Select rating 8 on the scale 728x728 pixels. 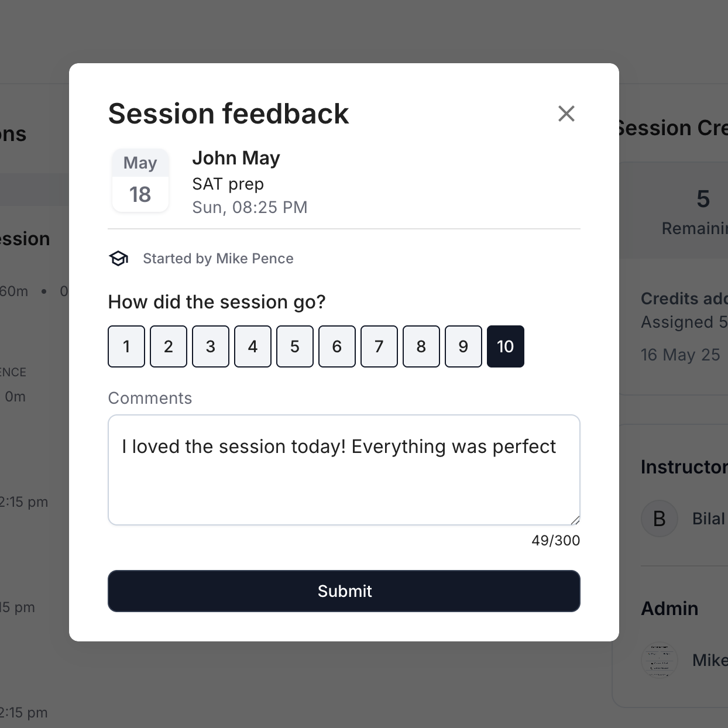click(x=421, y=346)
